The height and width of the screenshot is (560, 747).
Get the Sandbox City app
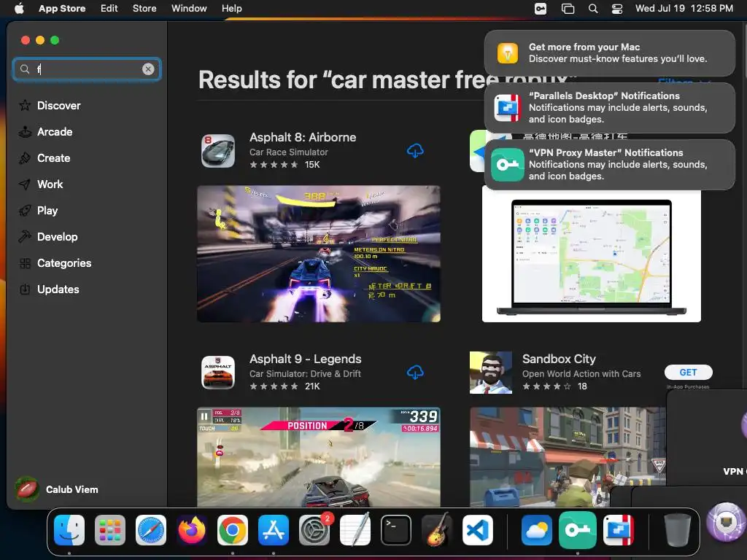point(688,373)
